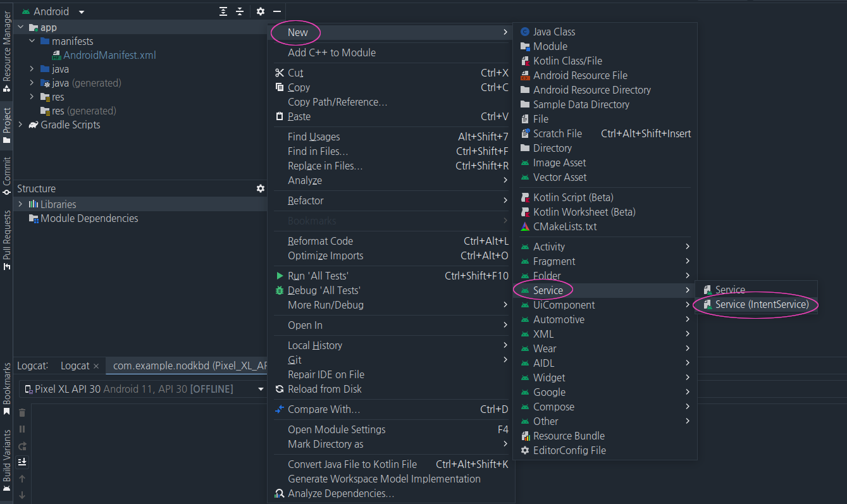This screenshot has width=847, height=504.
Task: Open Fragment submenu
Action: click(x=605, y=261)
